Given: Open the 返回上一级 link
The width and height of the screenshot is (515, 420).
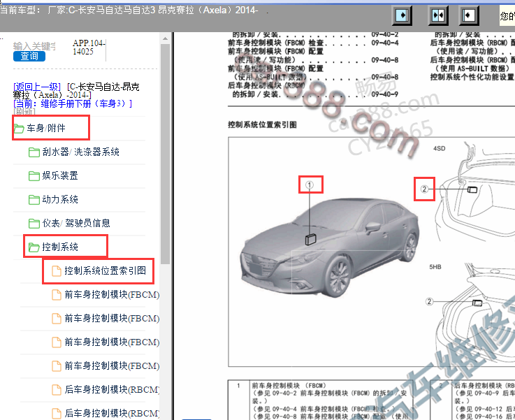Looking at the screenshot, I should [37, 87].
